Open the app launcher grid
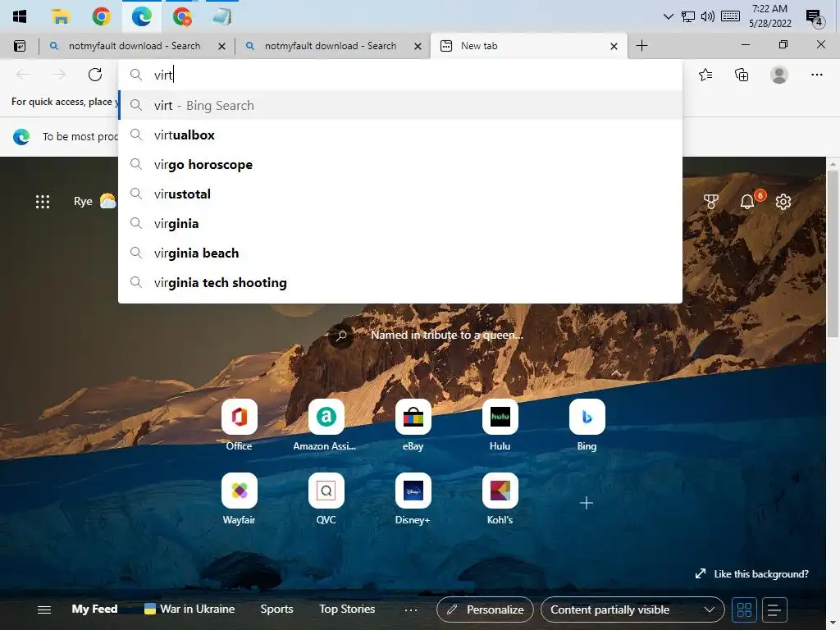Viewport: 840px width, 630px height. point(43,202)
